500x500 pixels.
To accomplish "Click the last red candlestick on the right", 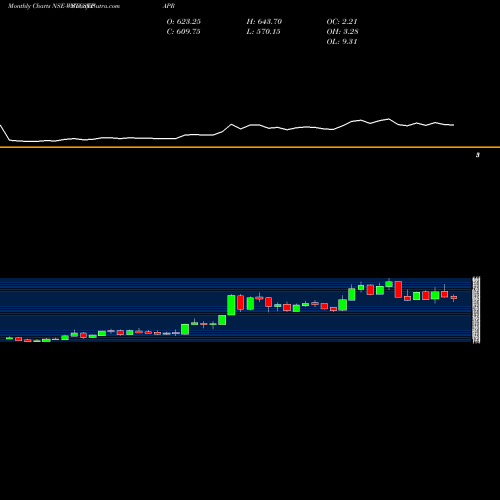I will pos(454,297).
